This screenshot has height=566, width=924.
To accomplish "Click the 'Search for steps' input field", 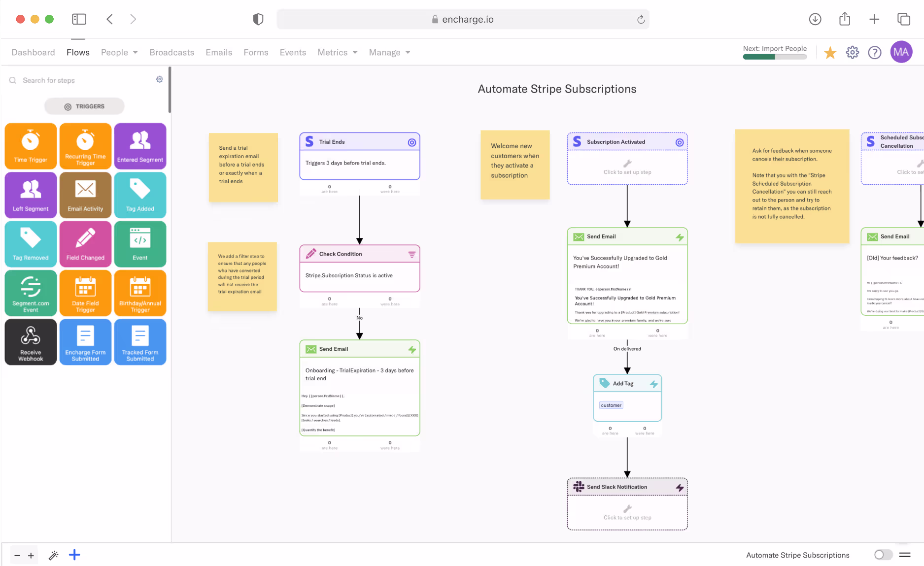I will coord(64,80).
